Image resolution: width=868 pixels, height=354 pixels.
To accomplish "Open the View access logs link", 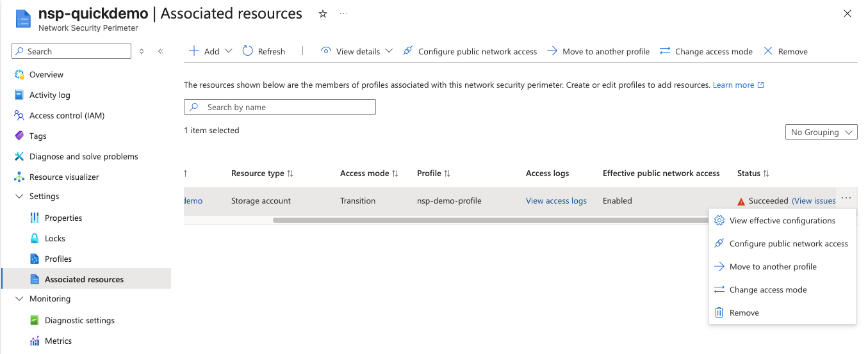I will 556,200.
